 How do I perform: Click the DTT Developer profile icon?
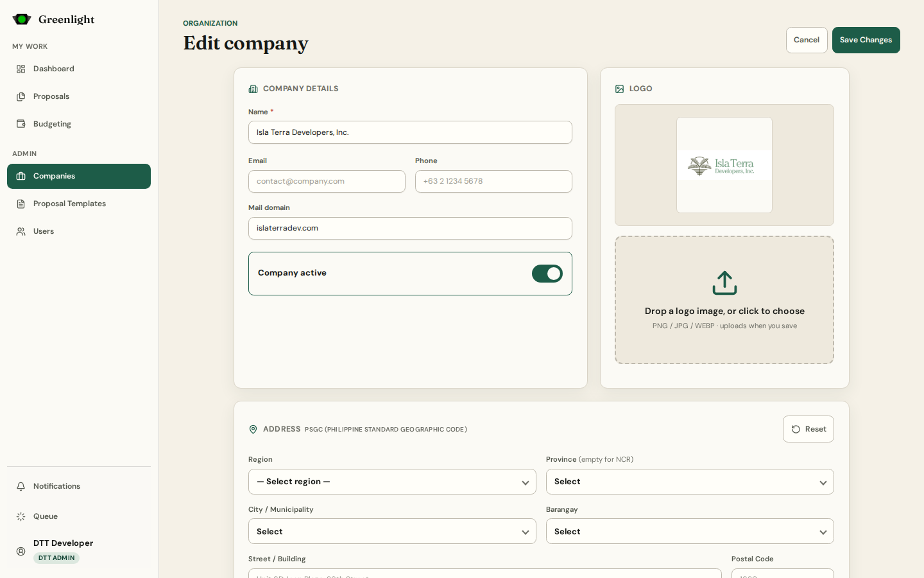click(21, 551)
